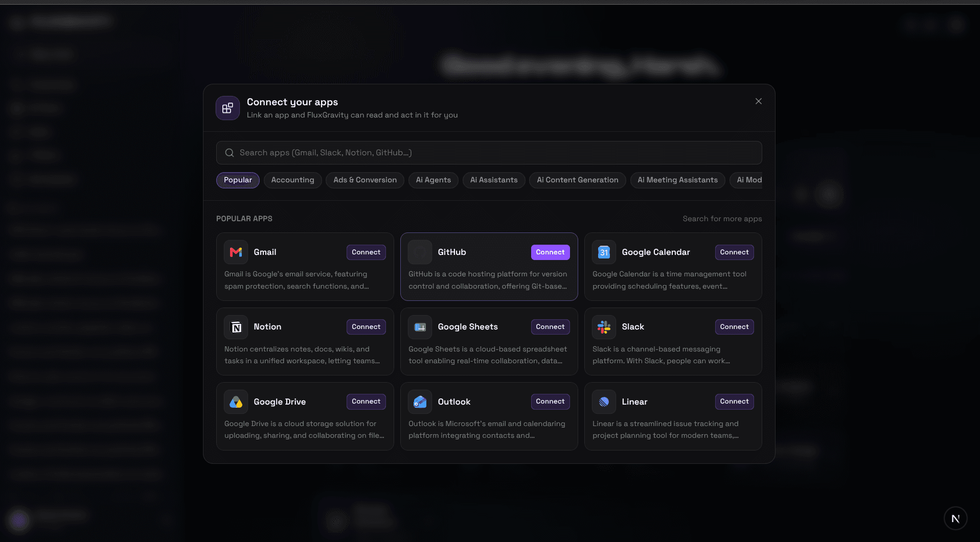Click the 'Gmail is Google's email service' description
Image resolution: width=980 pixels, height=542 pixels.
[x=297, y=280]
